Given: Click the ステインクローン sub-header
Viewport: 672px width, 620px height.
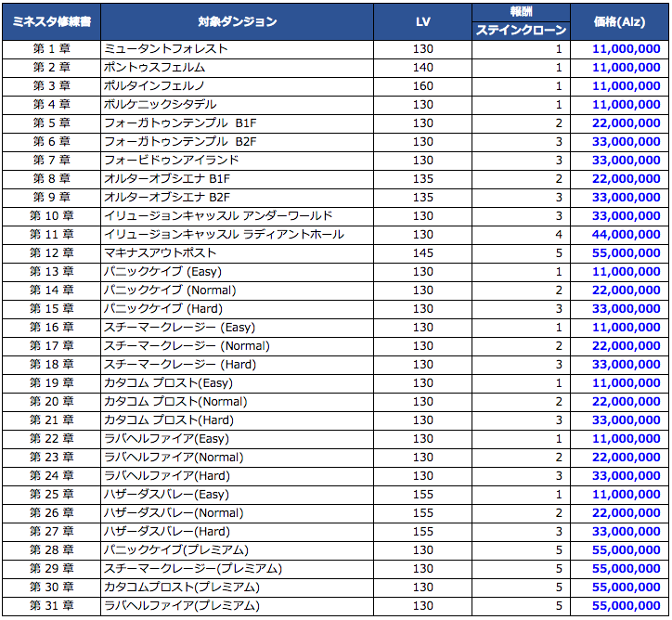Looking at the screenshot, I should [x=521, y=31].
